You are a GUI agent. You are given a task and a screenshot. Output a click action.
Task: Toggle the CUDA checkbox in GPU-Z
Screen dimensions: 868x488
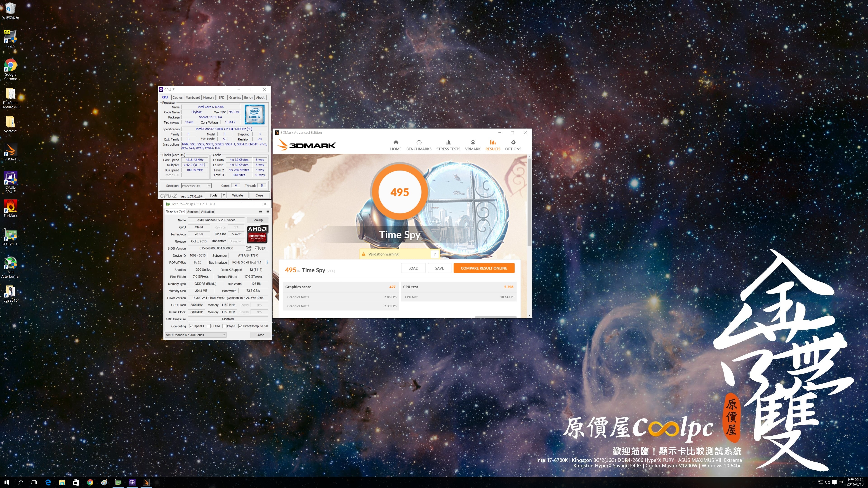[x=209, y=326]
